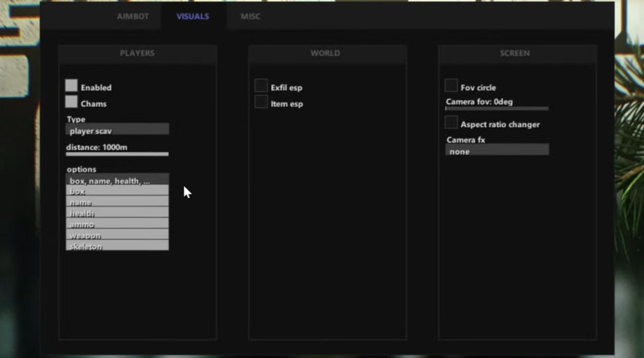This screenshot has height=358, width=644.
Task: Pick health in the options list
Action: pos(117,213)
